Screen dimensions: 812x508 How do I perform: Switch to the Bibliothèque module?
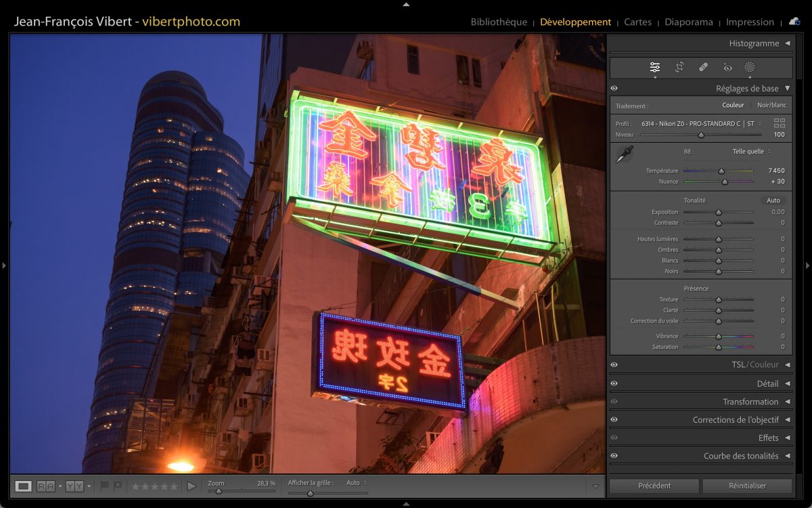pyautogui.click(x=499, y=22)
